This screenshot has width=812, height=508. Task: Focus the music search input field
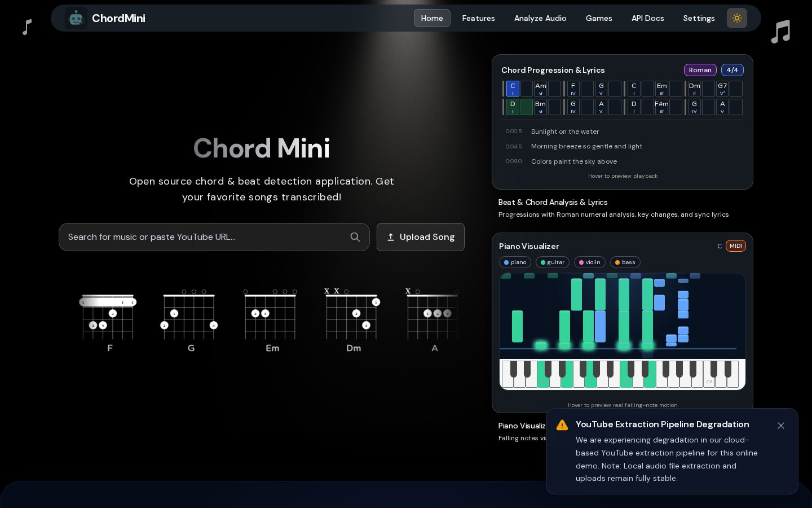click(x=214, y=237)
